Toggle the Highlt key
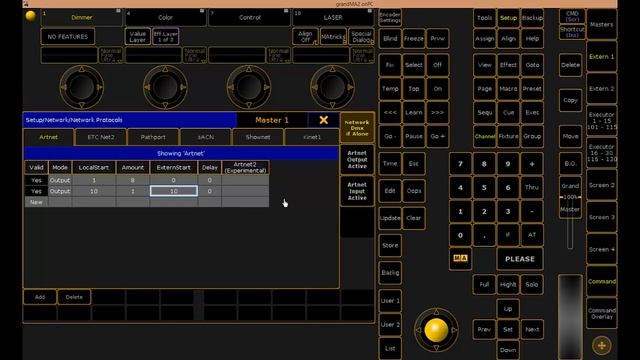Viewport: 640px width, 360px height. coord(508,284)
